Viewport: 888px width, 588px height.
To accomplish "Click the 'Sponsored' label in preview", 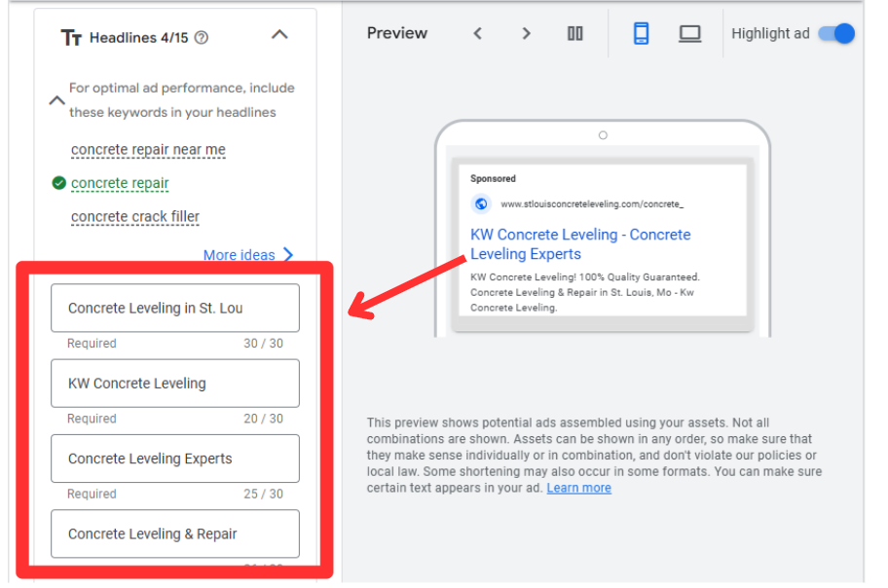I will click(x=493, y=178).
